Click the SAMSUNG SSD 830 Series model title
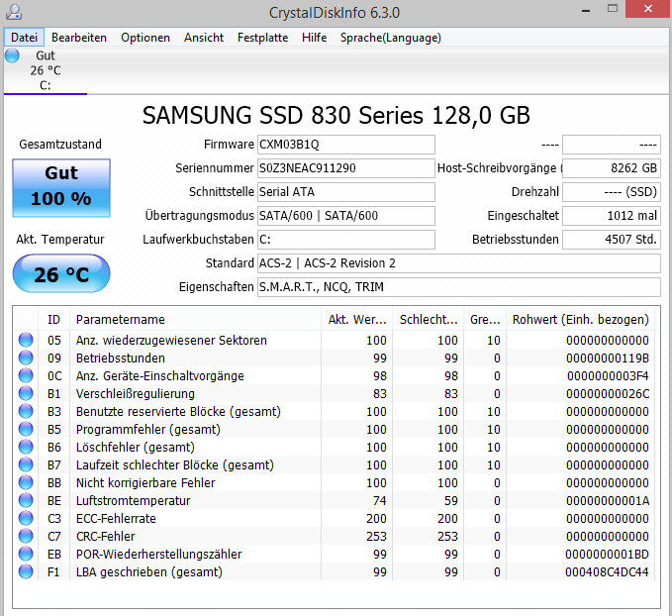Screen dimensions: 672x616 point(336,116)
